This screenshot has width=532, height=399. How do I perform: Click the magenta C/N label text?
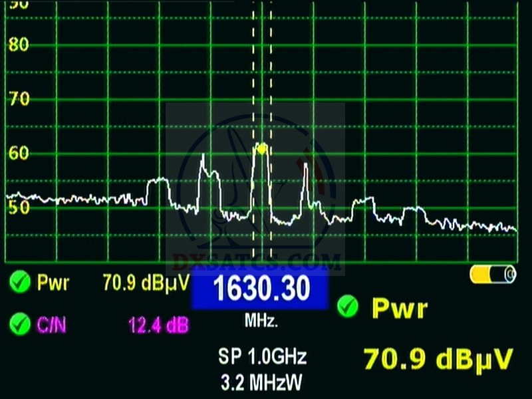pos(53,325)
